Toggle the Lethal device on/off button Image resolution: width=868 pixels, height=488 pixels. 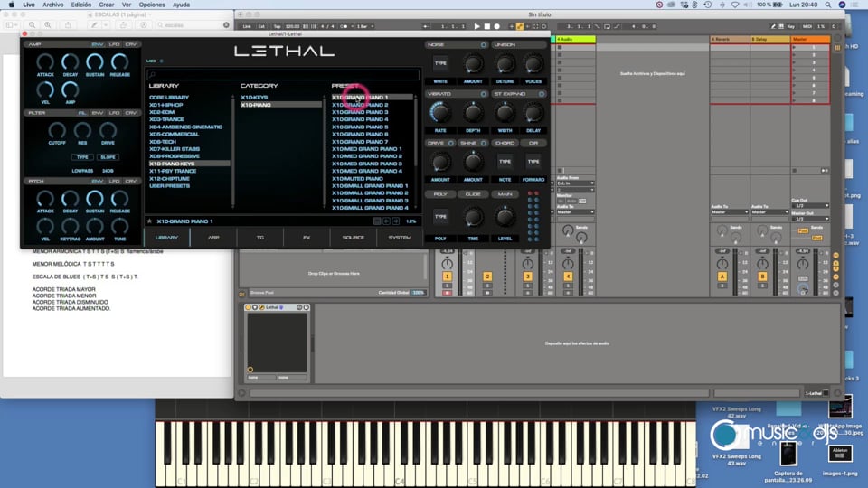(x=249, y=307)
